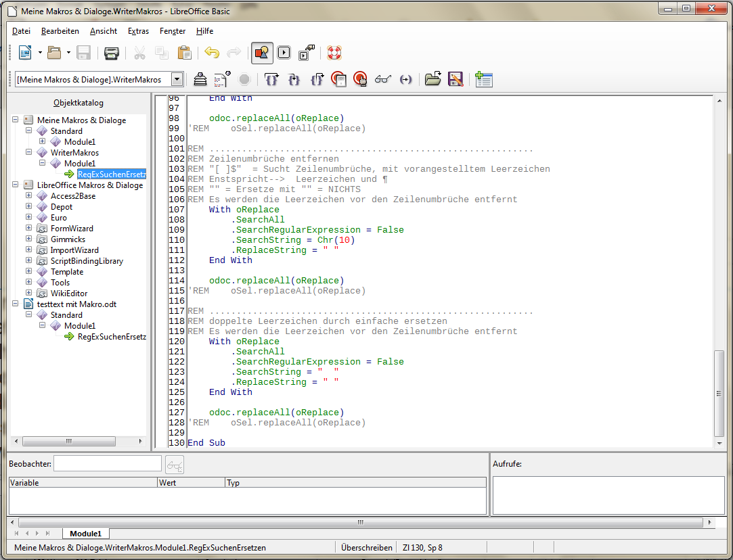733x560 pixels.
Task: Click Toggle Breakpoint hand icon
Action: pyautogui.click(x=361, y=79)
